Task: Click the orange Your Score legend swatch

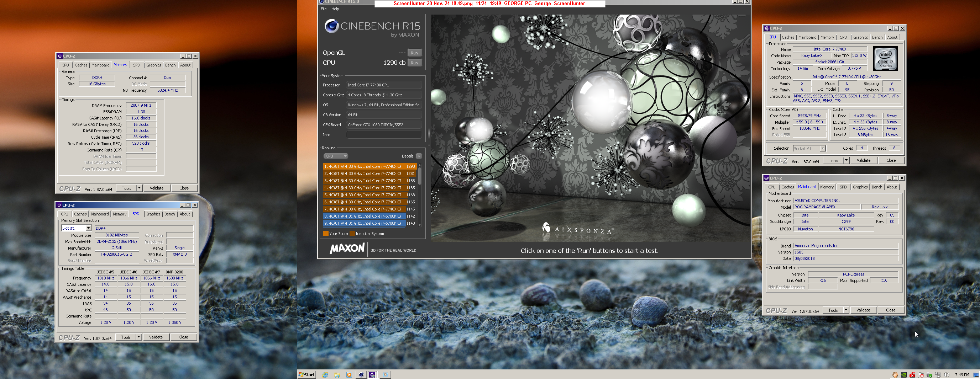Action: [x=326, y=234]
